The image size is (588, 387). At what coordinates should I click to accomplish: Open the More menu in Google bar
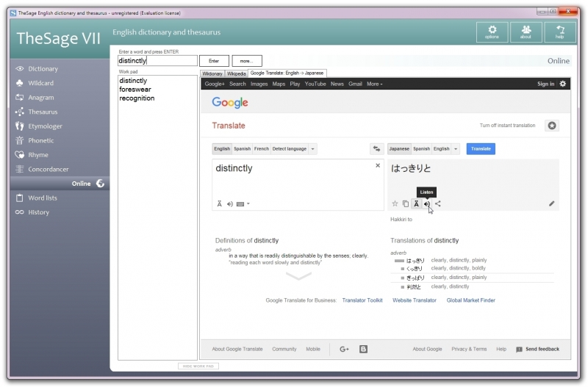[375, 84]
